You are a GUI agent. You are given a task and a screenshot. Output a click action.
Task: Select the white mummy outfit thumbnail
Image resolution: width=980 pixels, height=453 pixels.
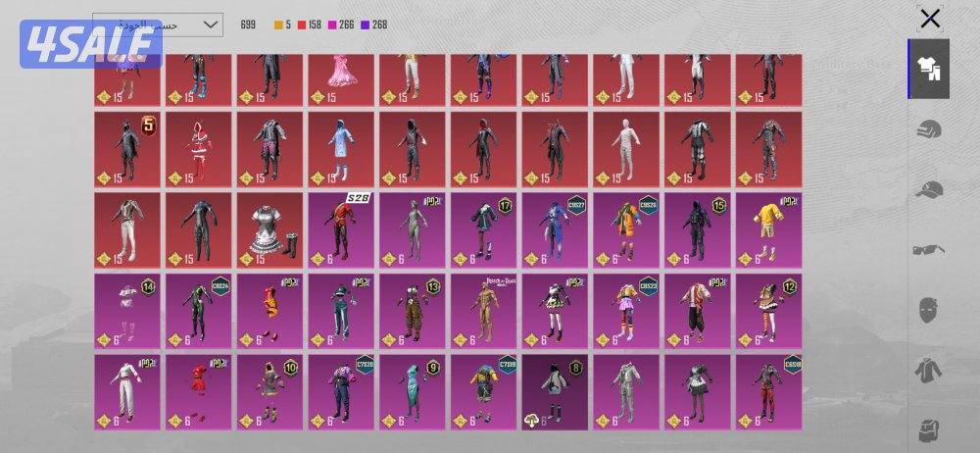627,148
